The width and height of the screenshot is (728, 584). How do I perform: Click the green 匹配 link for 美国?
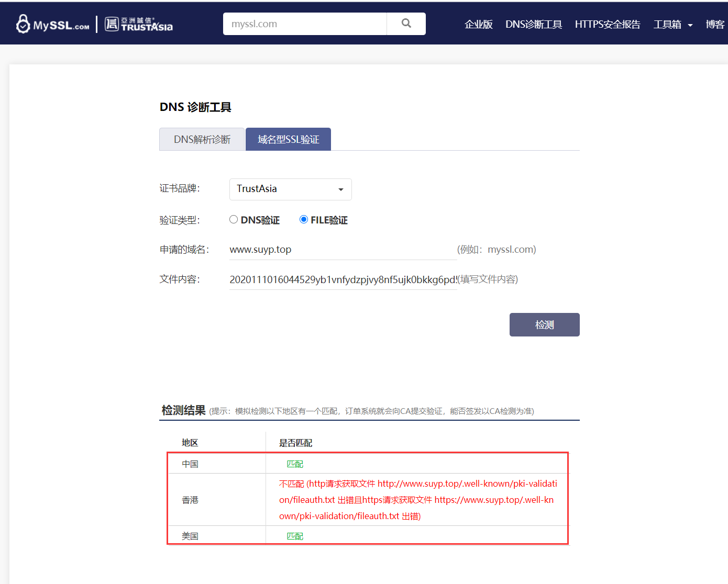(295, 535)
